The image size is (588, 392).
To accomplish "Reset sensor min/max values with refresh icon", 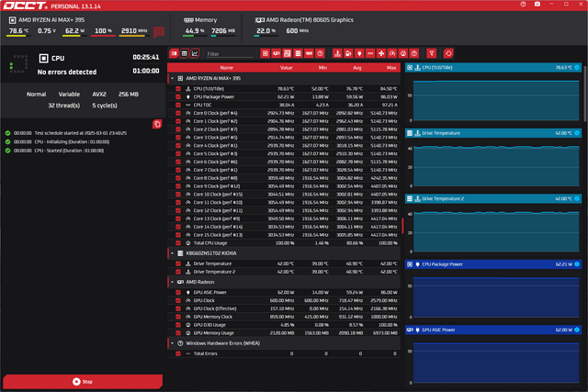I will (x=448, y=53).
